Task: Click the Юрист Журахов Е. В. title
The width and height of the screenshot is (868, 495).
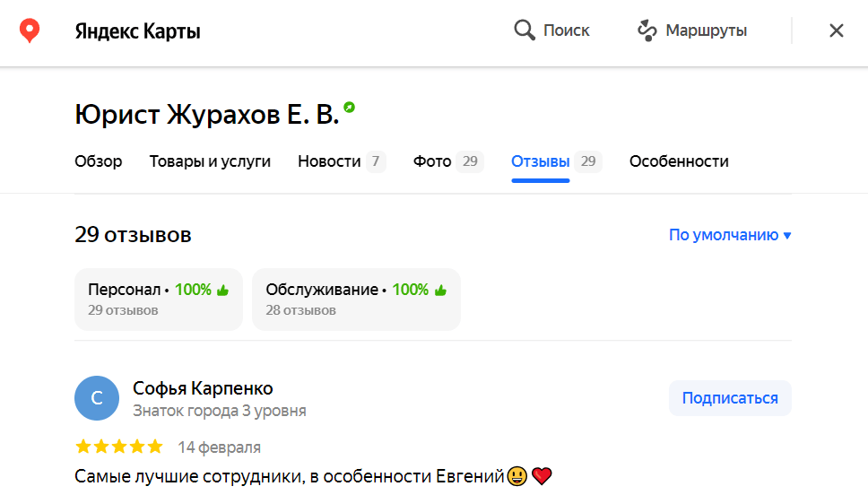Action: coord(206,115)
